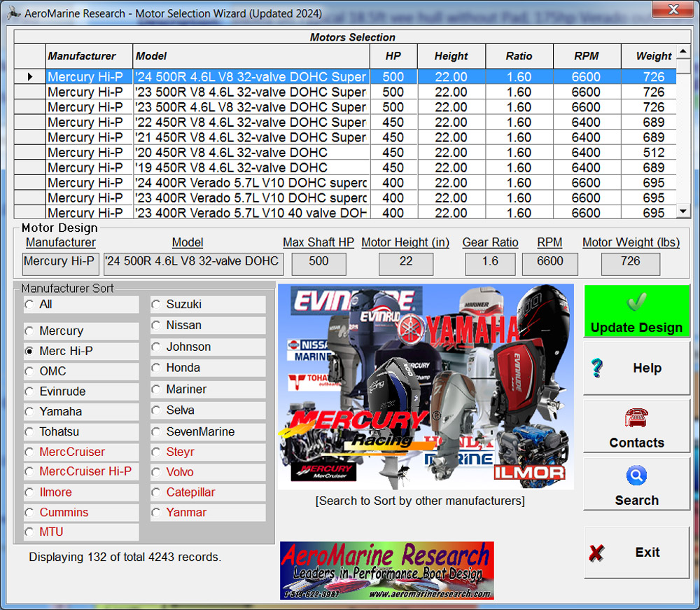
Task: Select the All manufacturers radio button
Action: coord(29,305)
